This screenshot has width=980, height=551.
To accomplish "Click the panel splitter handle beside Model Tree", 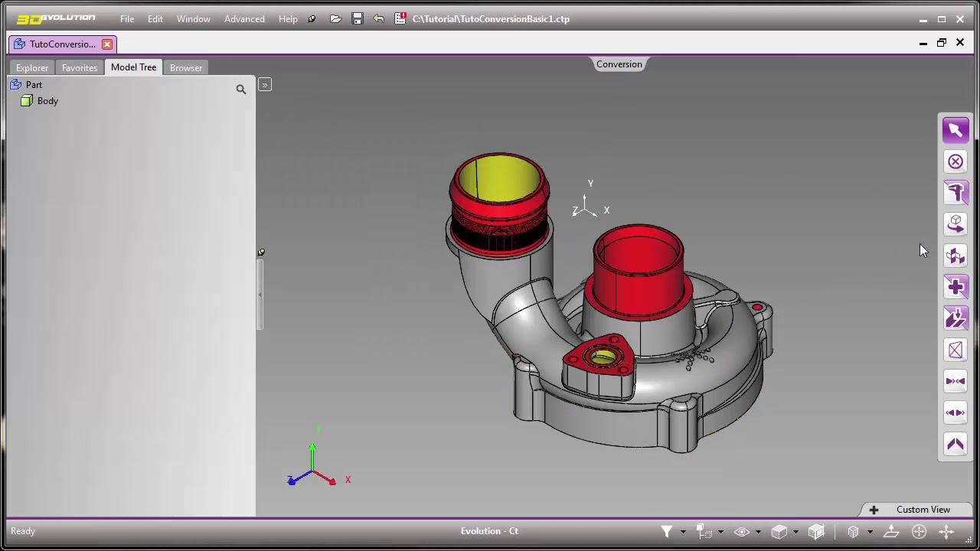I will (x=260, y=295).
